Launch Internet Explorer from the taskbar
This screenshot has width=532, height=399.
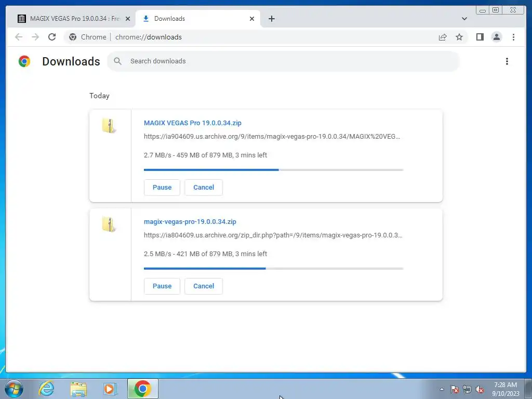point(46,389)
